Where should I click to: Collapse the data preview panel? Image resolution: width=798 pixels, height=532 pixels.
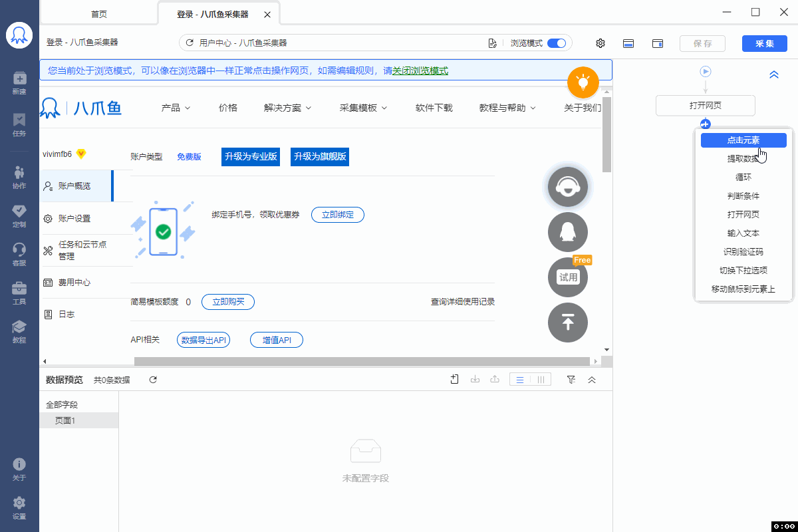(592, 380)
